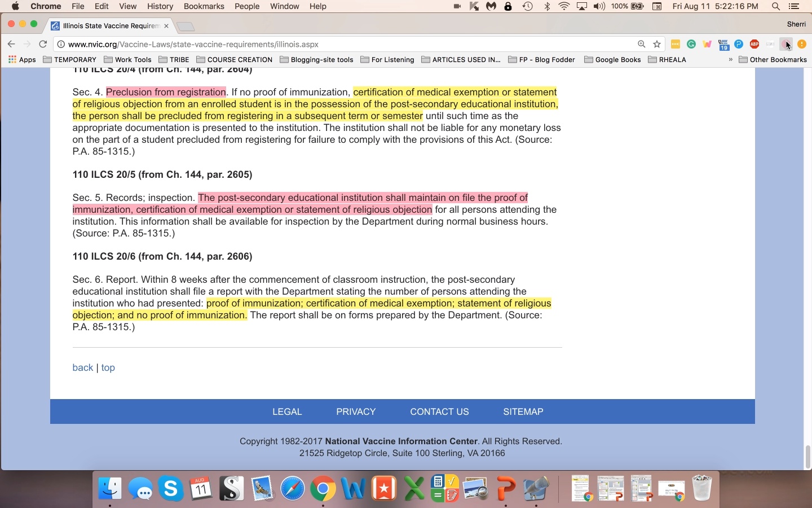Open the TEMPORARY bookmarks folder
This screenshot has height=508, width=812.
point(70,59)
